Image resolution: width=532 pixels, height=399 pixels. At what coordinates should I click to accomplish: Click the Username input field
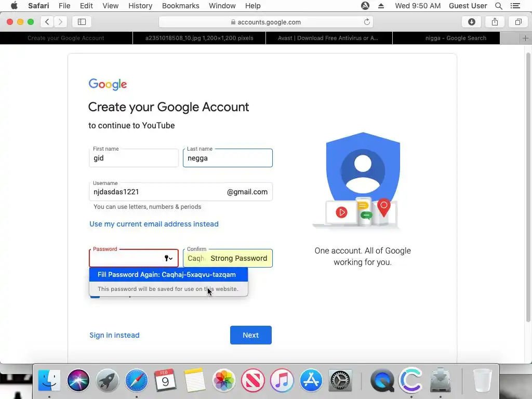click(x=180, y=192)
